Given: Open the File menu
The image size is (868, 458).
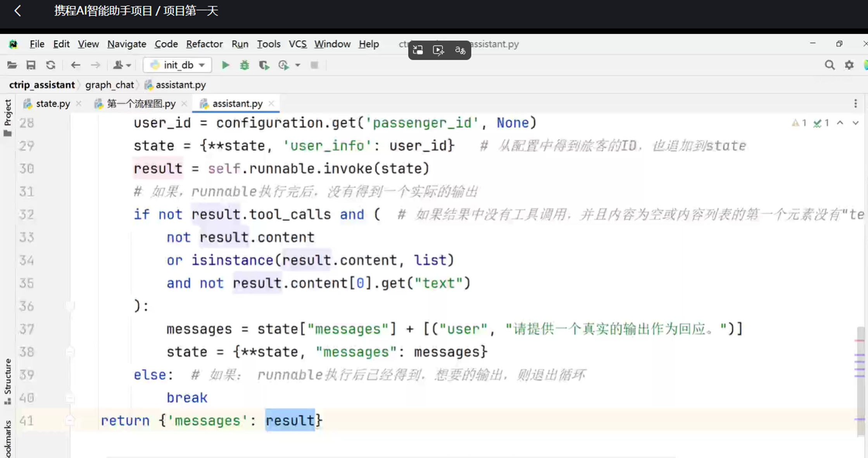Looking at the screenshot, I should point(37,44).
